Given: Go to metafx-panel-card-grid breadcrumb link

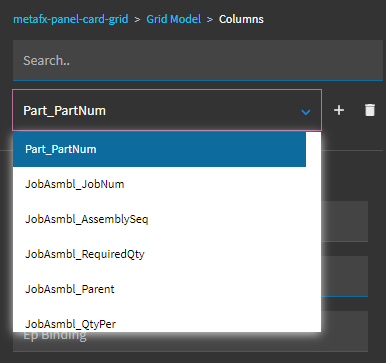Looking at the screenshot, I should 71,19.
